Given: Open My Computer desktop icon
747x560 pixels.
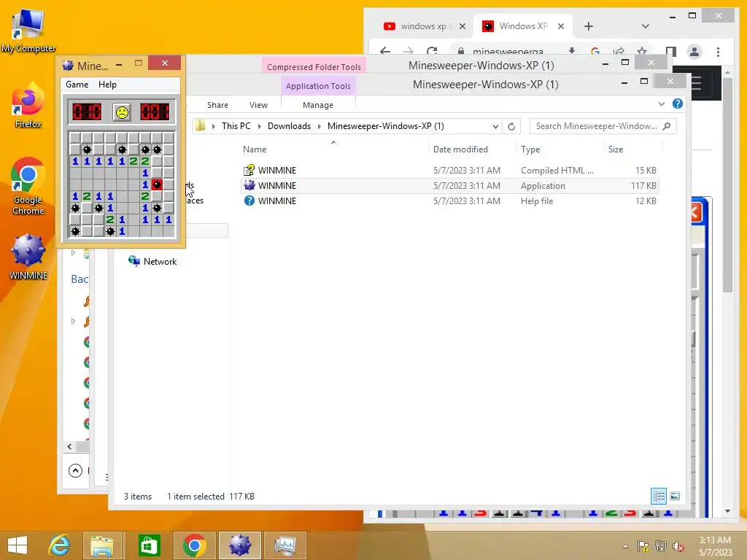Looking at the screenshot, I should pos(28,31).
